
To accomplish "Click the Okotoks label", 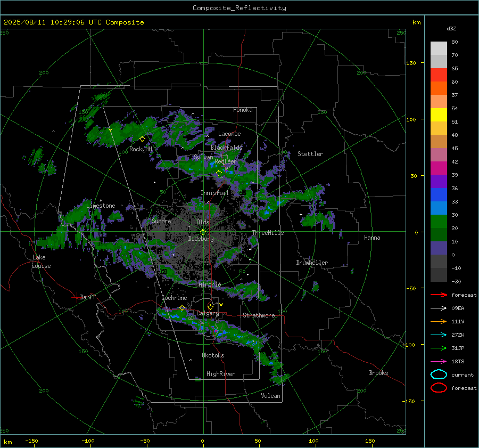I will coord(213,355).
